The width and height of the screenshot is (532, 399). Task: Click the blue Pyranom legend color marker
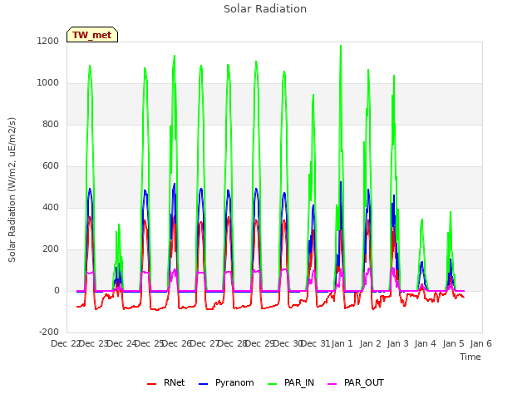(x=203, y=384)
